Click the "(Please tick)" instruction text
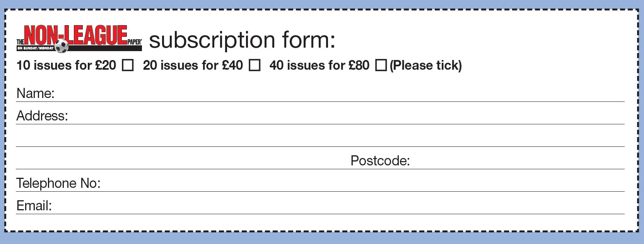The width and height of the screenshot is (644, 244). point(425,65)
